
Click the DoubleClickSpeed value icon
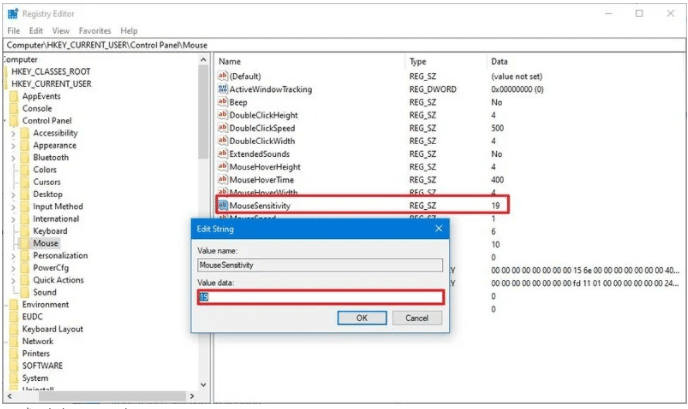point(223,128)
